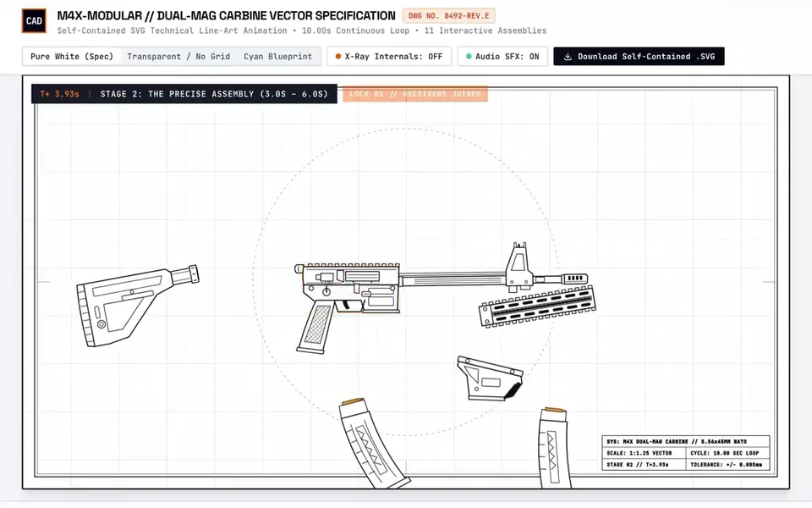812x508 pixels.
Task: Select the upper receiver body
Action: (x=351, y=273)
